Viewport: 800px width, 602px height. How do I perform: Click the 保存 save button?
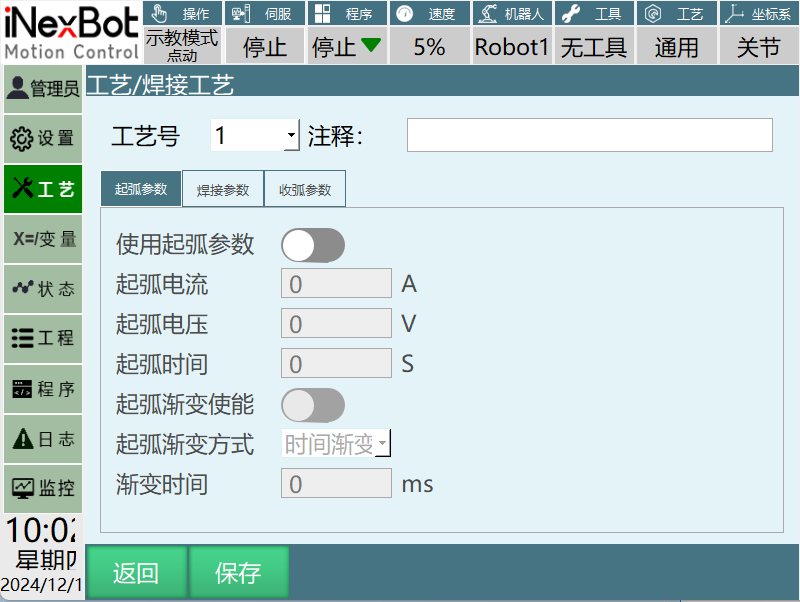coord(239,573)
